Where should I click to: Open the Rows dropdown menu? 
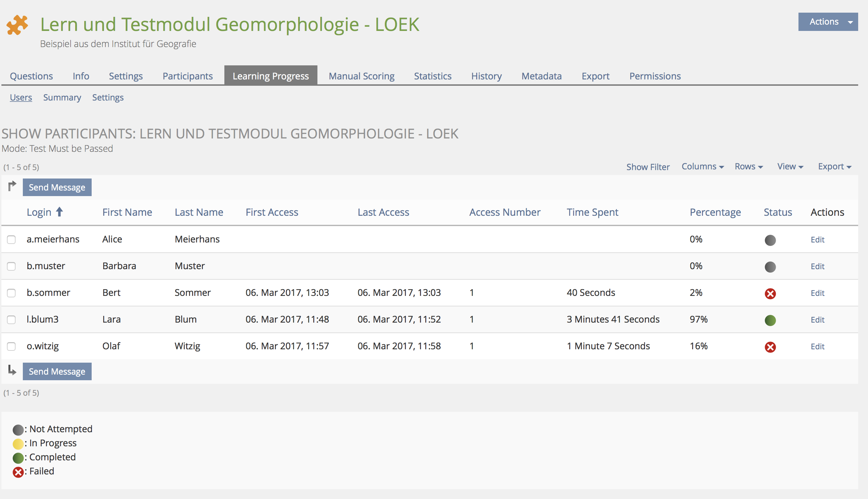(x=748, y=167)
